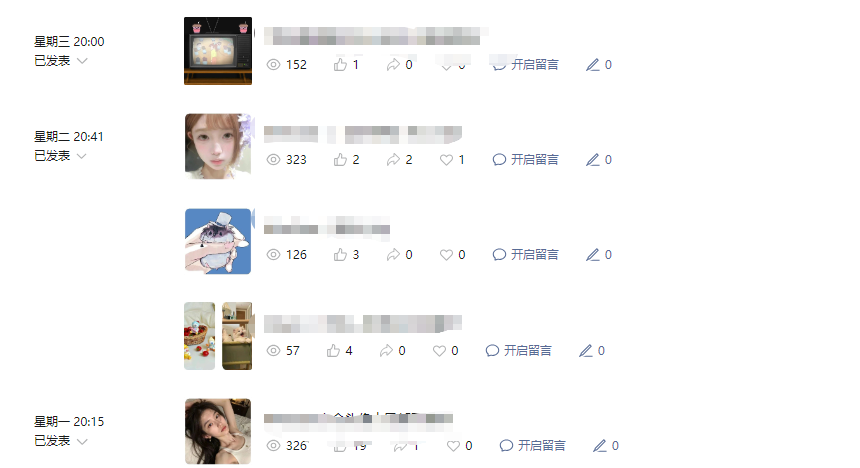
Task: Open the retro television thumbnail article
Action: point(218,51)
